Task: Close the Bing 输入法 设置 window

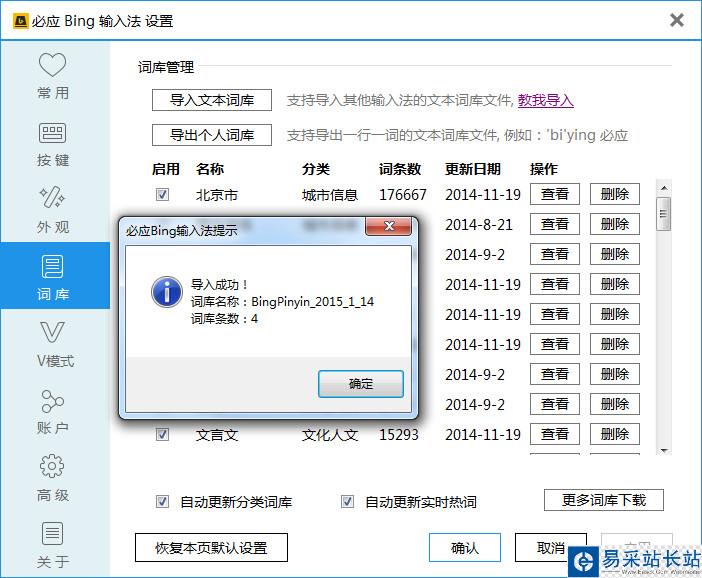Action: (x=676, y=20)
